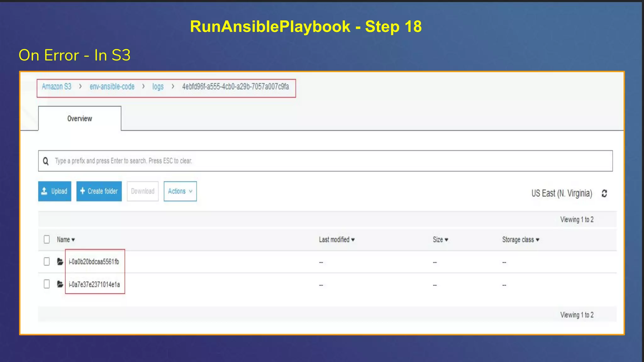
Task: Click the folder icon for i-0a0b20bdcaa5561fb
Action: tap(60, 261)
